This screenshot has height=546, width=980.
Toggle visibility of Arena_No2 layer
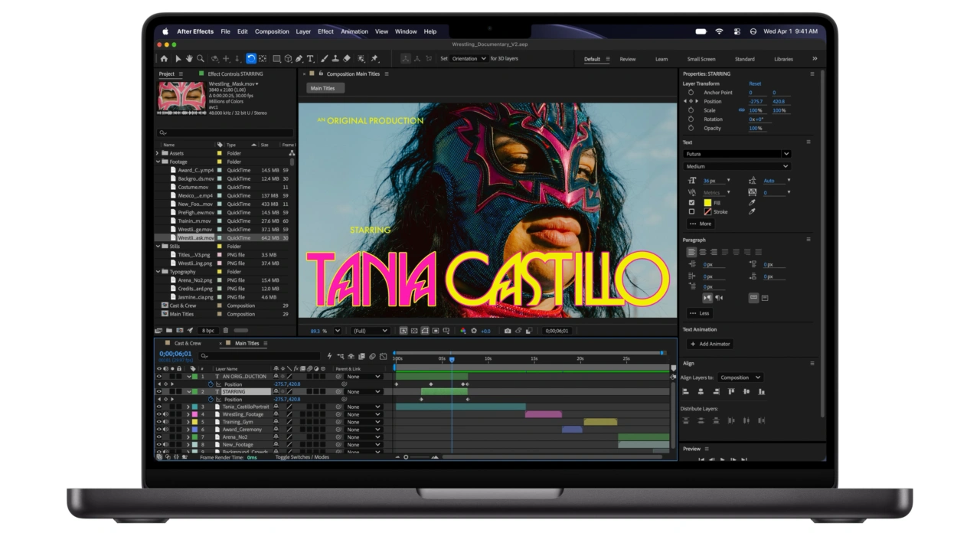[x=159, y=437]
